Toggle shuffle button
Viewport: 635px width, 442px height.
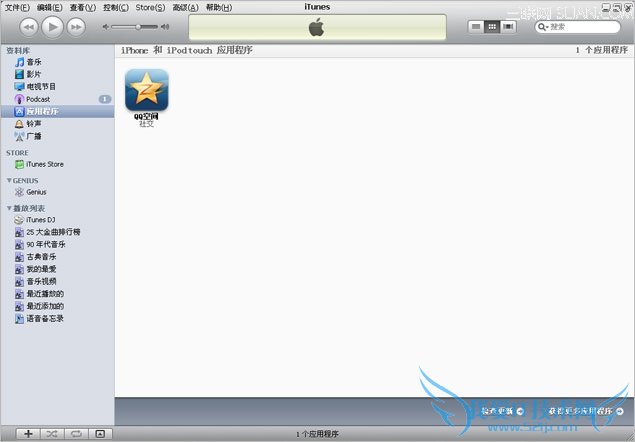pyautogui.click(x=52, y=434)
